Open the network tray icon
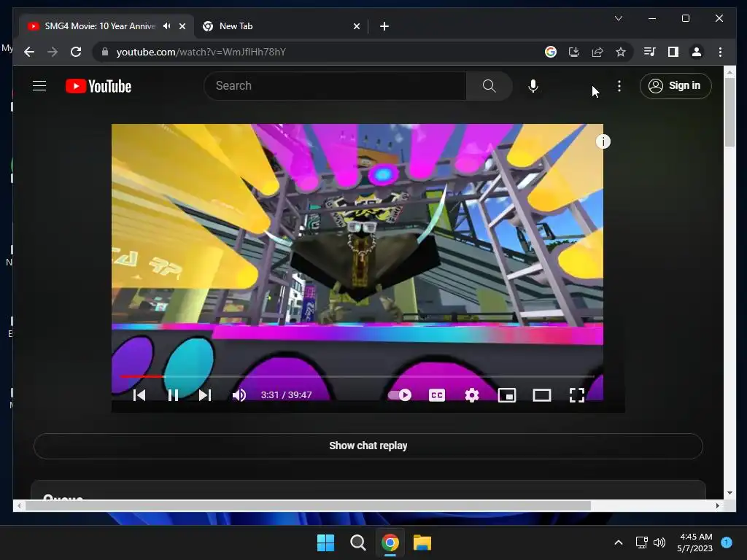This screenshot has width=747, height=560. 641,542
